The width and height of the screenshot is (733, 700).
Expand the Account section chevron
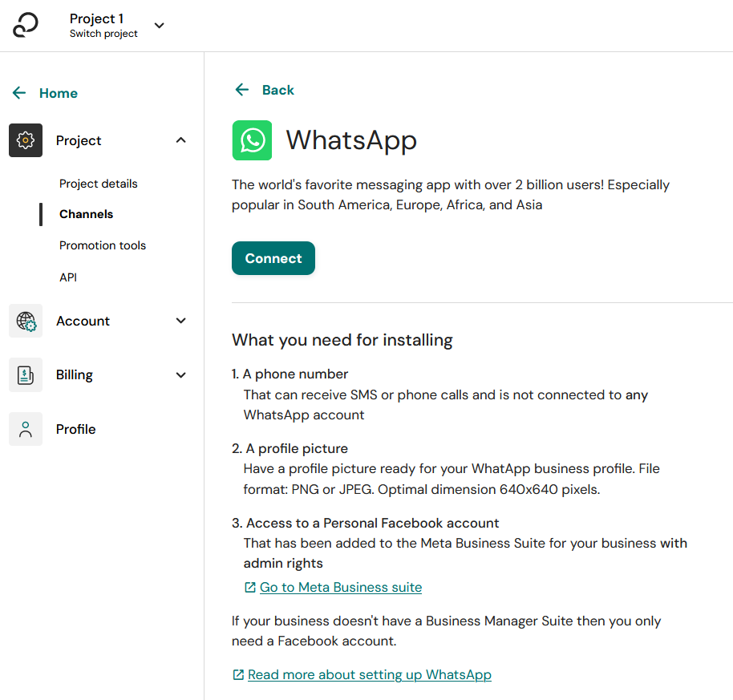point(181,321)
